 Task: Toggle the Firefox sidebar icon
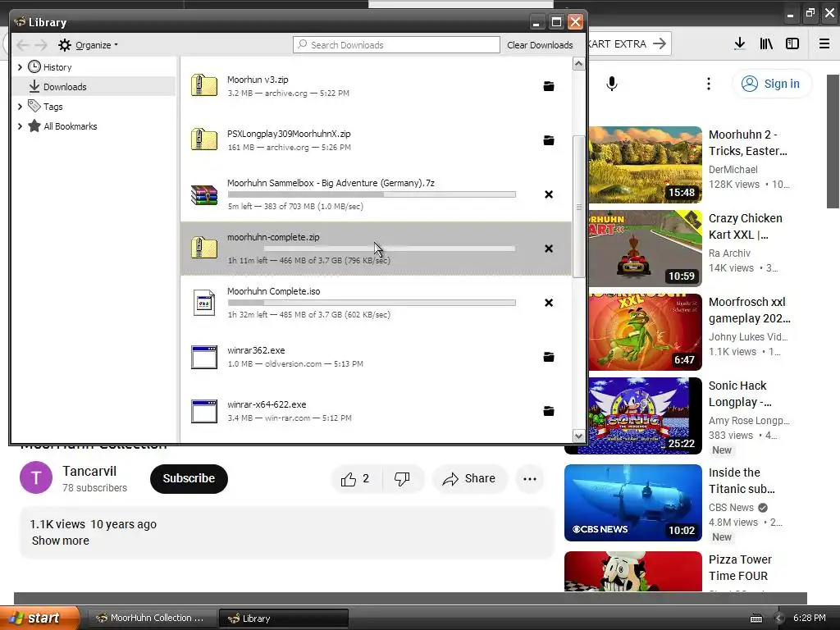tap(792, 44)
